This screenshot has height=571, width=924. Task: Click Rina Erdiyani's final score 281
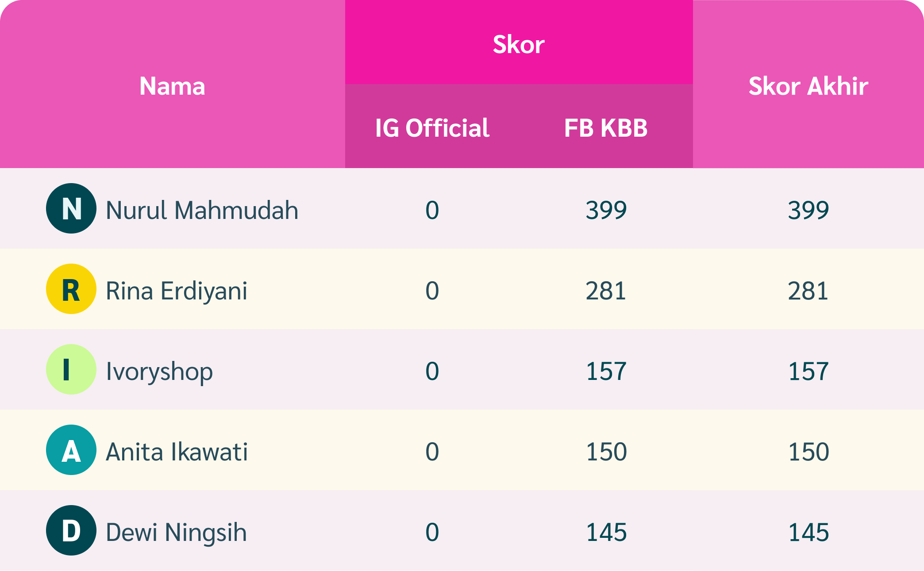click(808, 291)
